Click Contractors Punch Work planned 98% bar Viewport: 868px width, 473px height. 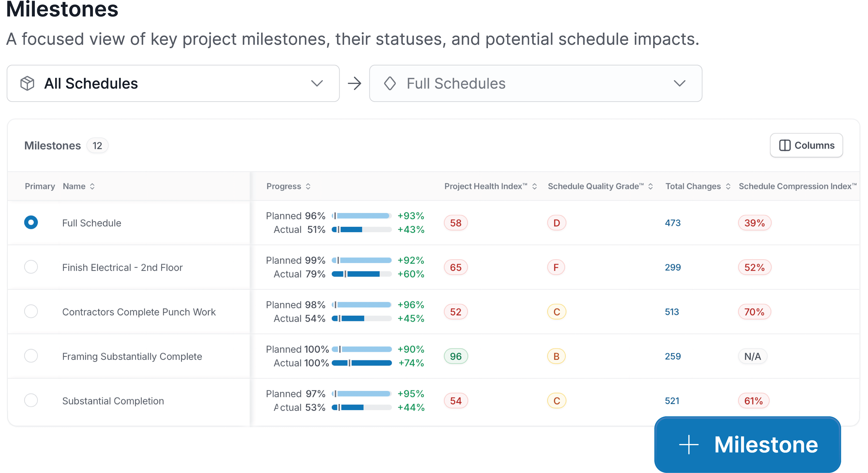(x=362, y=305)
